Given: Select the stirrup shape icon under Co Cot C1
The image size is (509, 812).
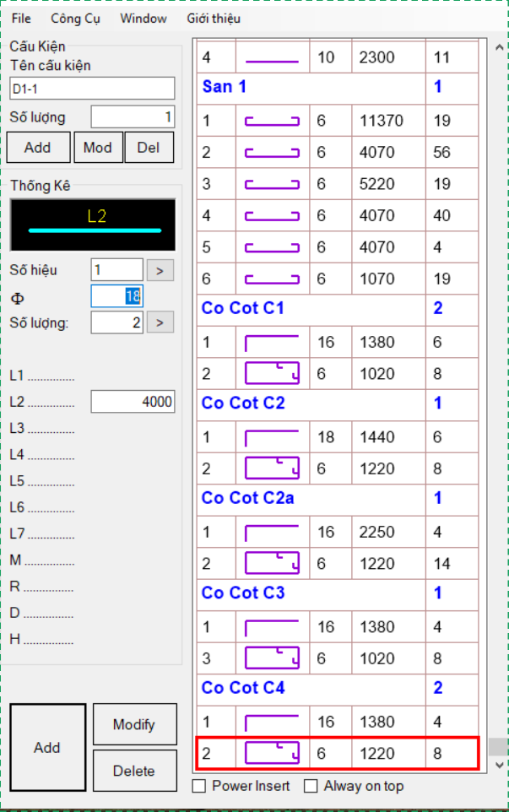Looking at the screenshot, I should [273, 373].
